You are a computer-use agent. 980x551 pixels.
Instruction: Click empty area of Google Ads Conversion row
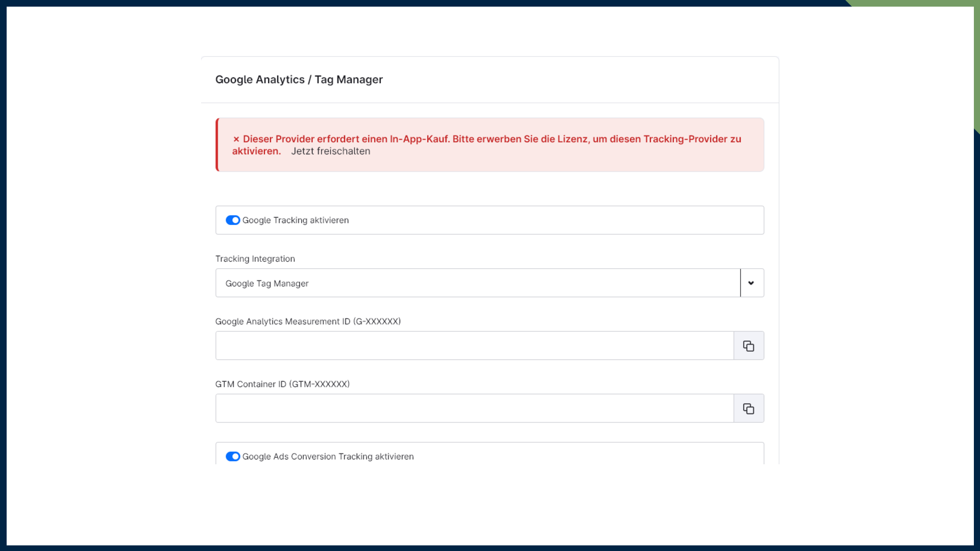point(587,456)
